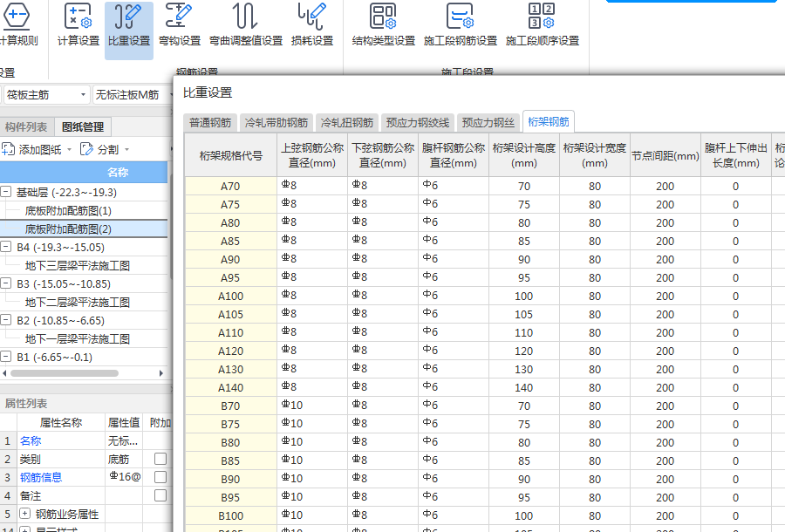Switch to the 构件列表 panel tab

tap(26, 127)
